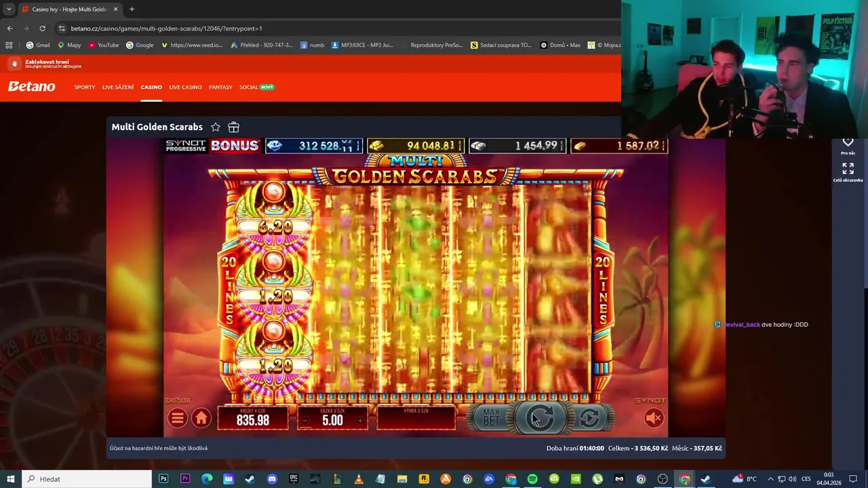Click the Hledat taskbar search box

pos(87,479)
